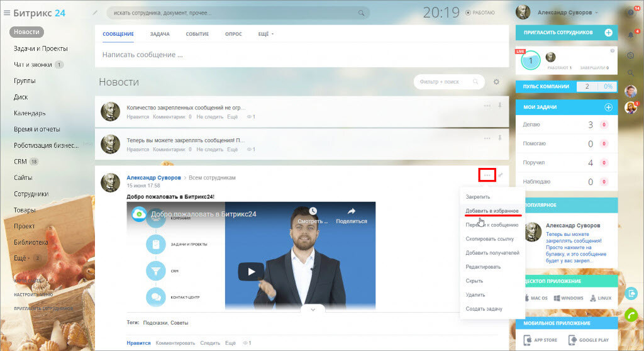Click in the Написать сообщение field

pyautogui.click(x=302, y=55)
